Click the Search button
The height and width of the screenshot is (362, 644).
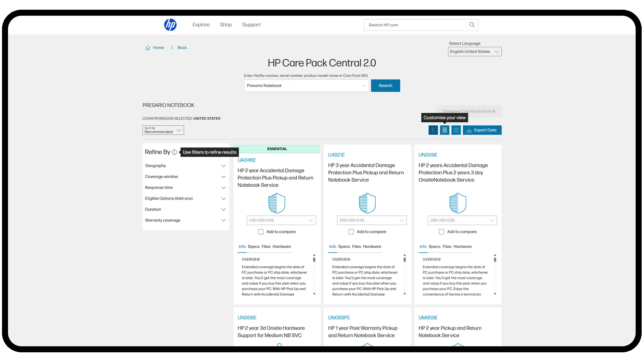(385, 85)
